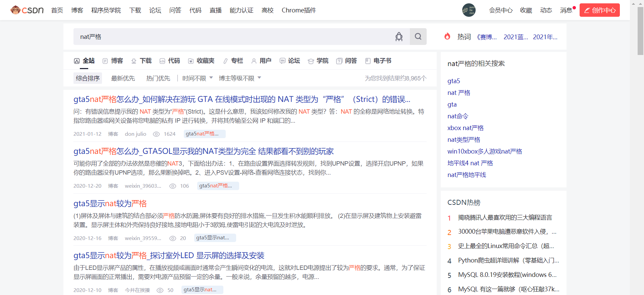Image resolution: width=644 pixels, height=295 pixels.
Task: Open hot list item 史上最全的Linux常用命令汇总
Action: (506, 246)
